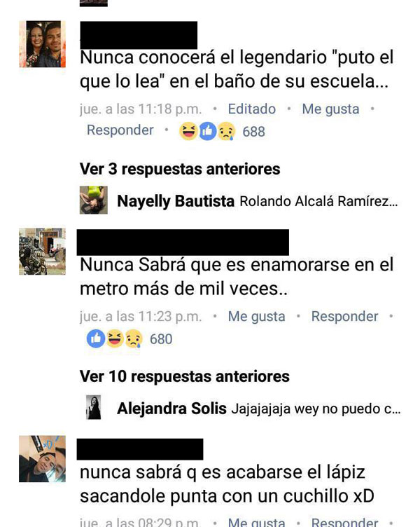Click crying emoji on 680-reaction comment
The image size is (420, 527).
pos(134,338)
